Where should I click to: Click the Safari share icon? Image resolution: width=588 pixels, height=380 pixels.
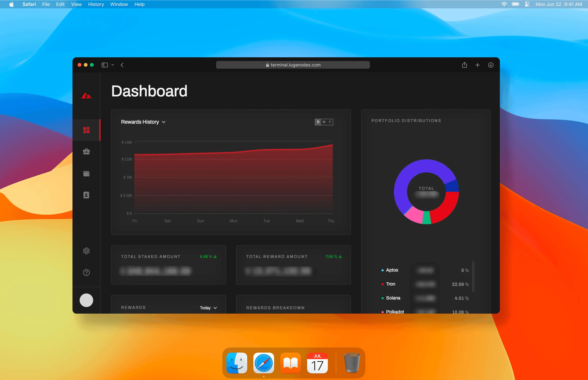tap(464, 65)
